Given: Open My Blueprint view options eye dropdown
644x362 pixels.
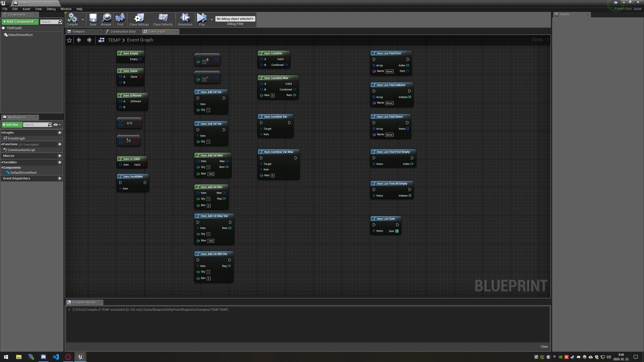Looking at the screenshot, I should (57, 125).
